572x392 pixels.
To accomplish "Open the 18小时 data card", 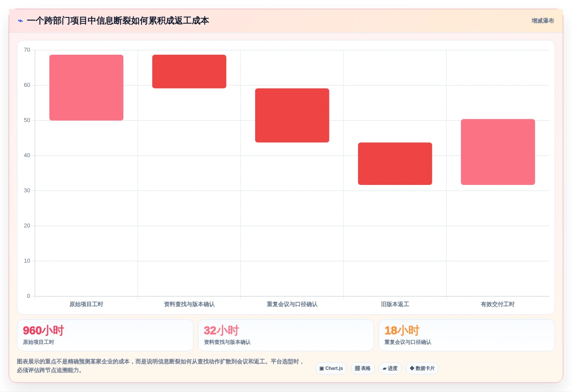I will click(467, 335).
